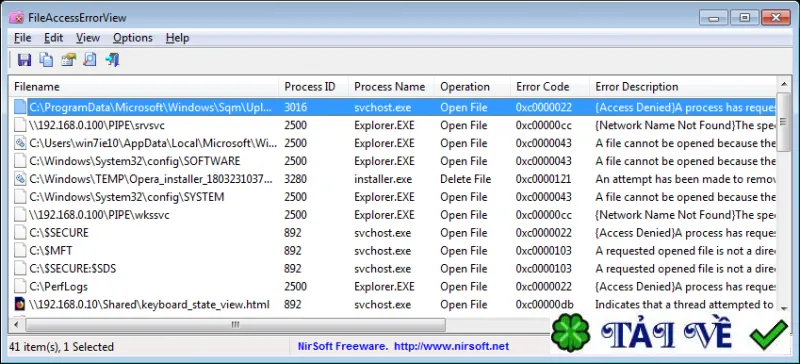The image size is (800, 364).
Task: Click file icon next to C:\$MFT
Action: tap(20, 251)
